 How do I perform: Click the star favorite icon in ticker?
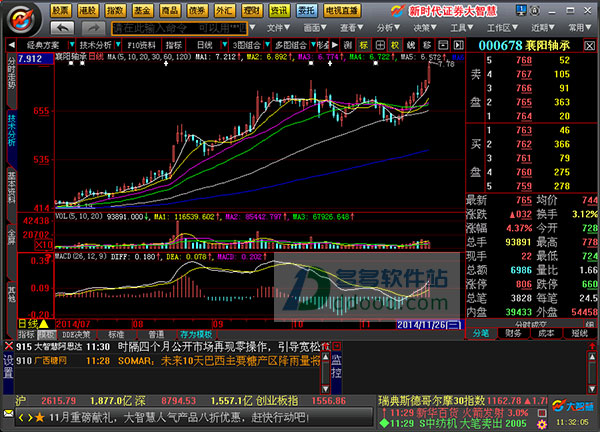click(40, 417)
